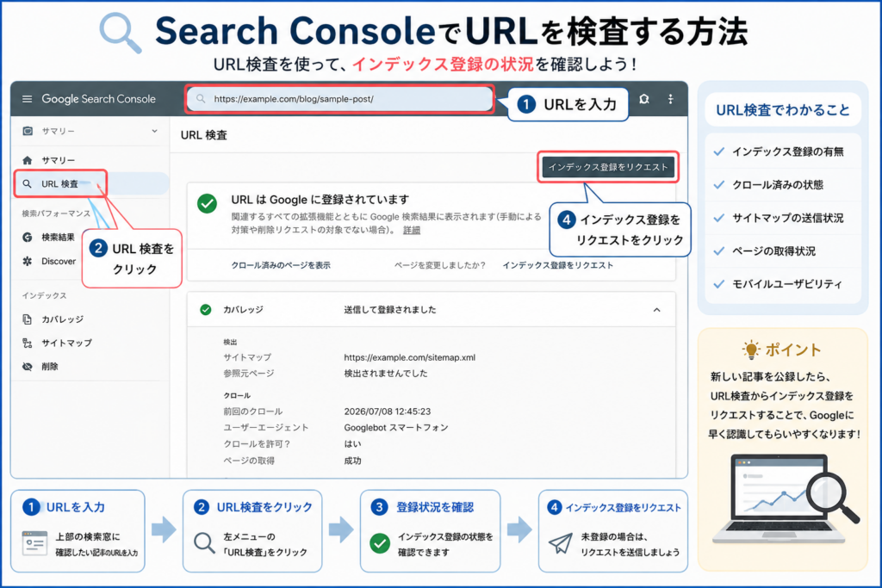Click the Google Search Console logo text
The width and height of the screenshot is (882, 588).
click(x=98, y=99)
